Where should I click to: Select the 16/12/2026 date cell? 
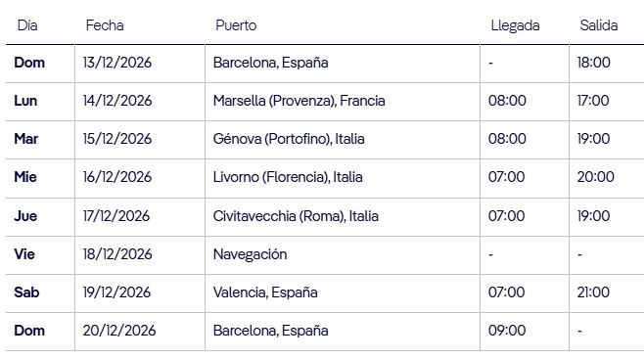tap(117, 177)
